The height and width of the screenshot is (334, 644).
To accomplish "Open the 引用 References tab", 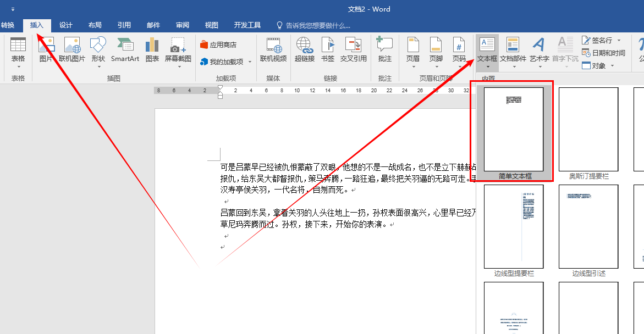I will pyautogui.click(x=124, y=25).
